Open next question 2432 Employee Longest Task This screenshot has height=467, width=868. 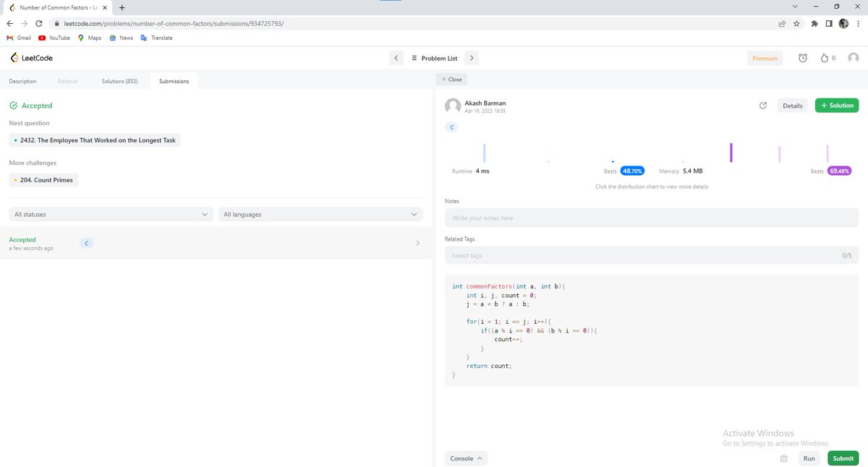tap(95, 140)
